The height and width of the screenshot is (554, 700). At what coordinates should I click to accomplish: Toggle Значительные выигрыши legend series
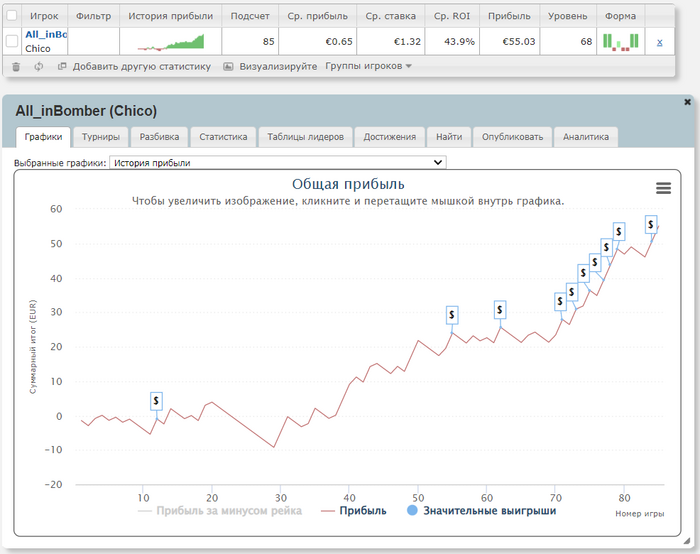pyautogui.click(x=481, y=511)
